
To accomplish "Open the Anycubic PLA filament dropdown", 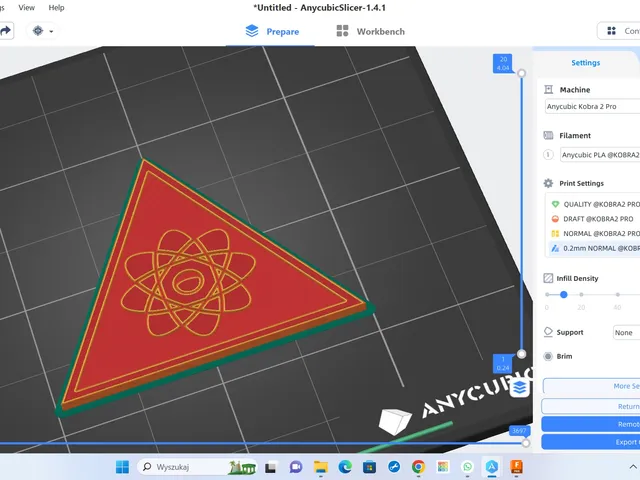I will coord(600,155).
